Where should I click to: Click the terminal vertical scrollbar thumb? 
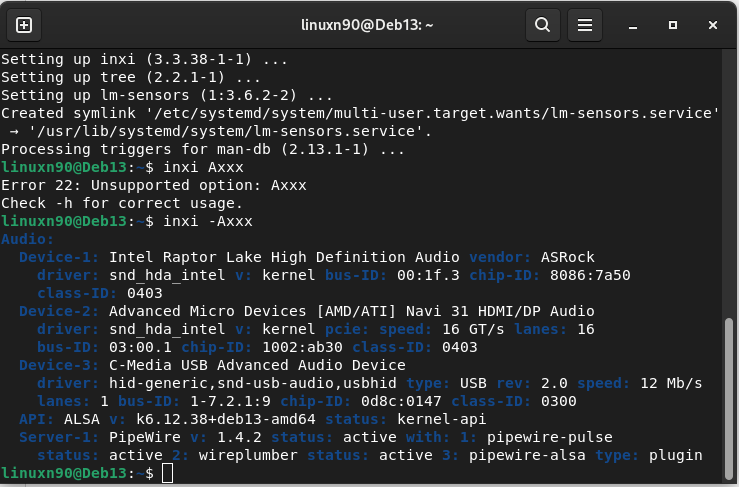tap(730, 388)
